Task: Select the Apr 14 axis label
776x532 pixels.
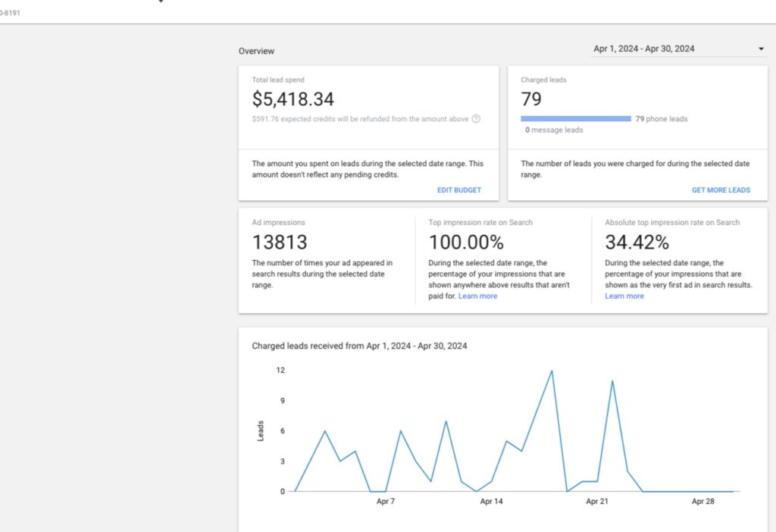Action: (491, 502)
